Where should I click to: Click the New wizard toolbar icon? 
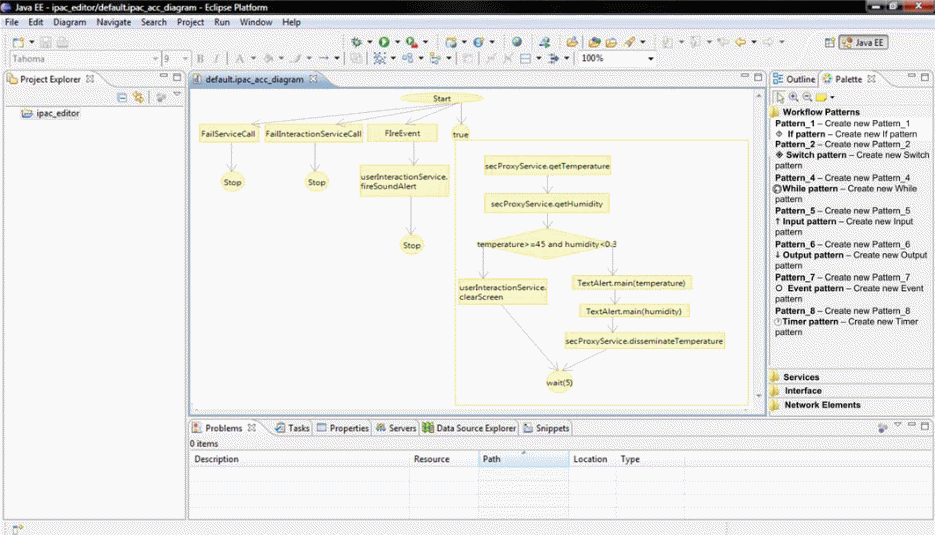[18, 42]
